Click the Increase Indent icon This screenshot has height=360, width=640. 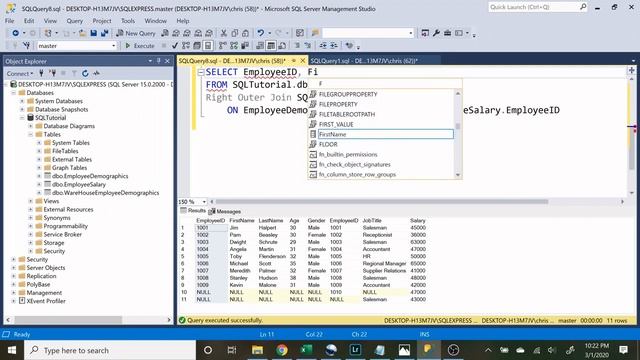point(334,46)
